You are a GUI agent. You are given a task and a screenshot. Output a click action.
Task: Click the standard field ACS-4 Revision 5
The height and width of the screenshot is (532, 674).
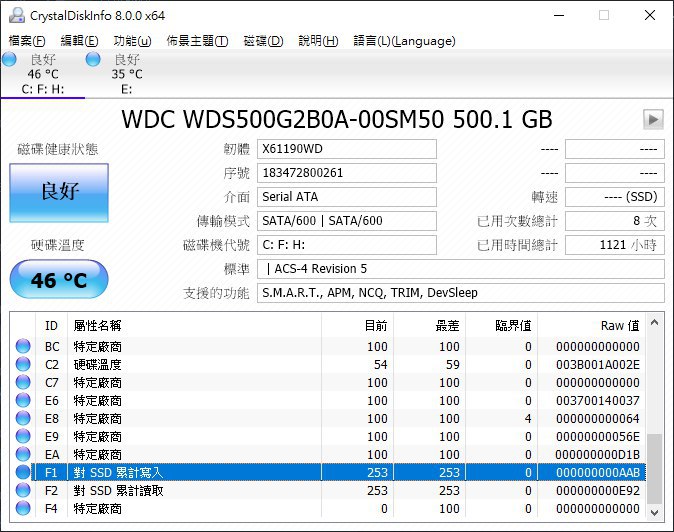point(461,269)
